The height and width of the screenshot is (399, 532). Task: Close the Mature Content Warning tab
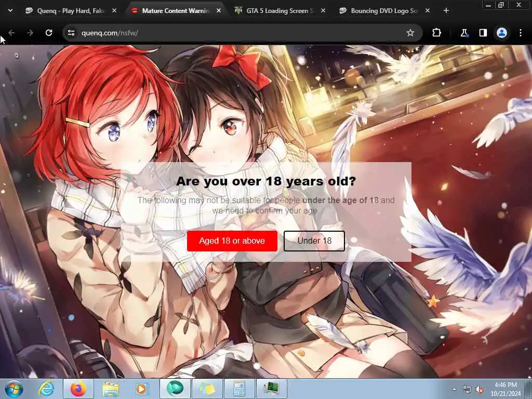click(219, 11)
